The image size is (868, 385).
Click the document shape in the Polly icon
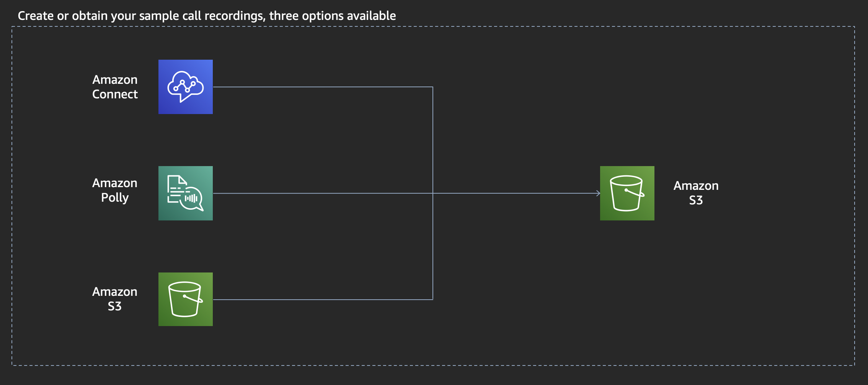(x=175, y=187)
